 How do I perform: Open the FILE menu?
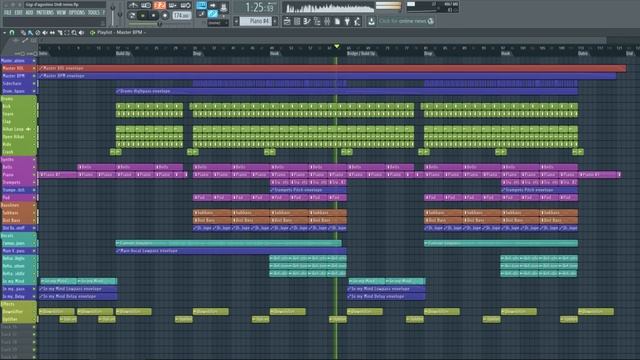[x=7, y=13]
